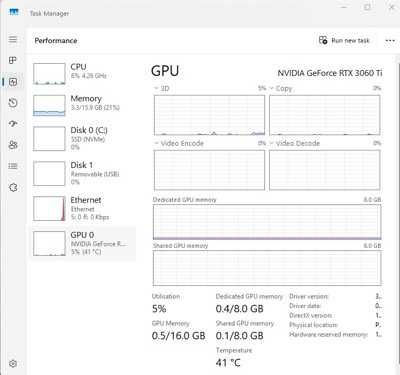Screen dimensions: 400x375
Task: Click the Video Decode usage graph
Action: [325, 170]
